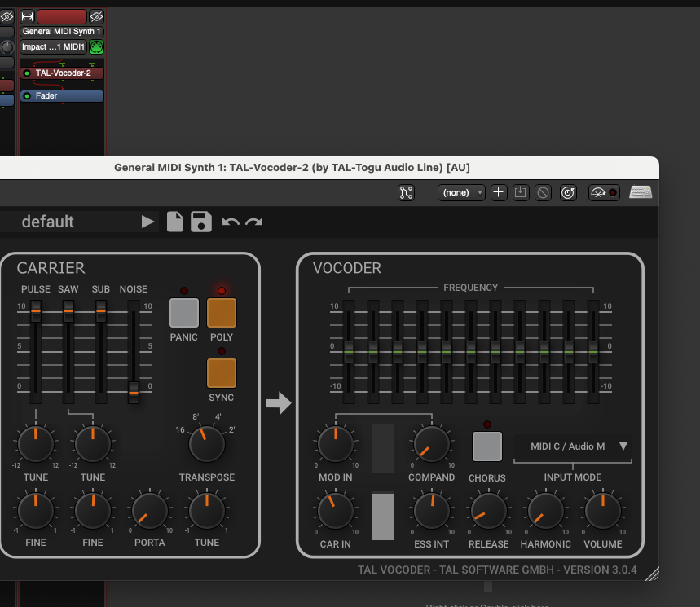Image resolution: width=700 pixels, height=607 pixels.
Task: Open the plugin pin management icon
Action: pyautogui.click(x=407, y=193)
